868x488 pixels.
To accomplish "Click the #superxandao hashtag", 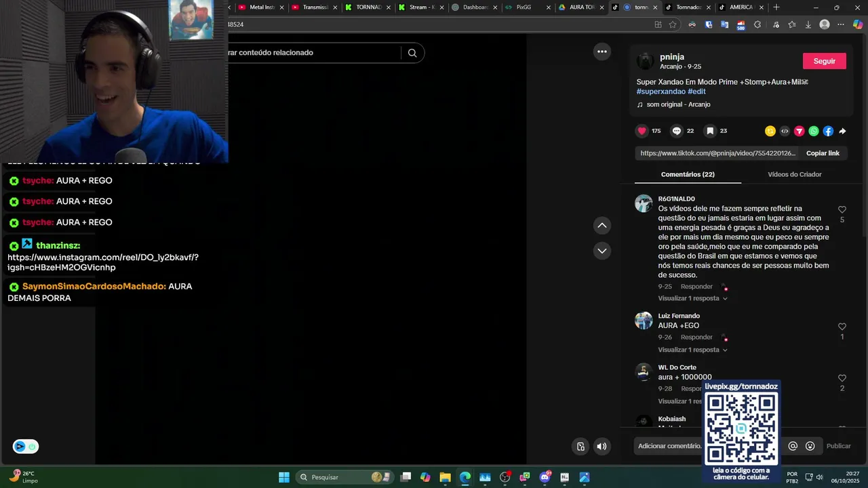I will [x=660, y=91].
